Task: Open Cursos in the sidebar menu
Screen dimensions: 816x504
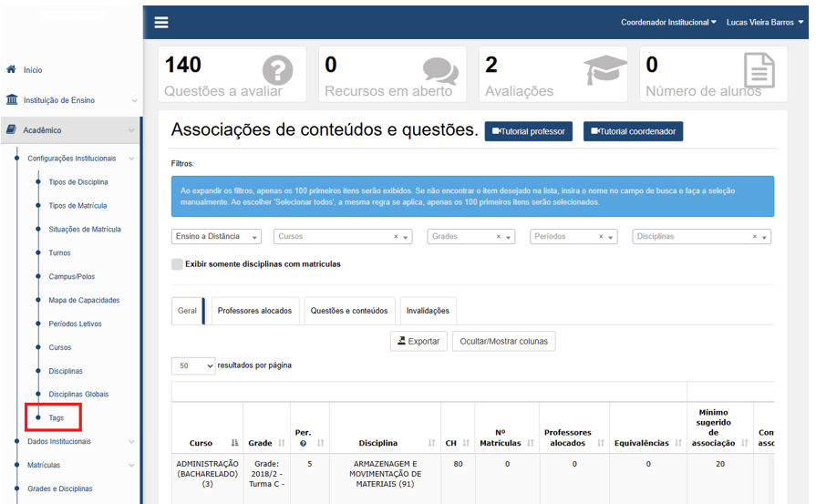Action: [x=60, y=347]
